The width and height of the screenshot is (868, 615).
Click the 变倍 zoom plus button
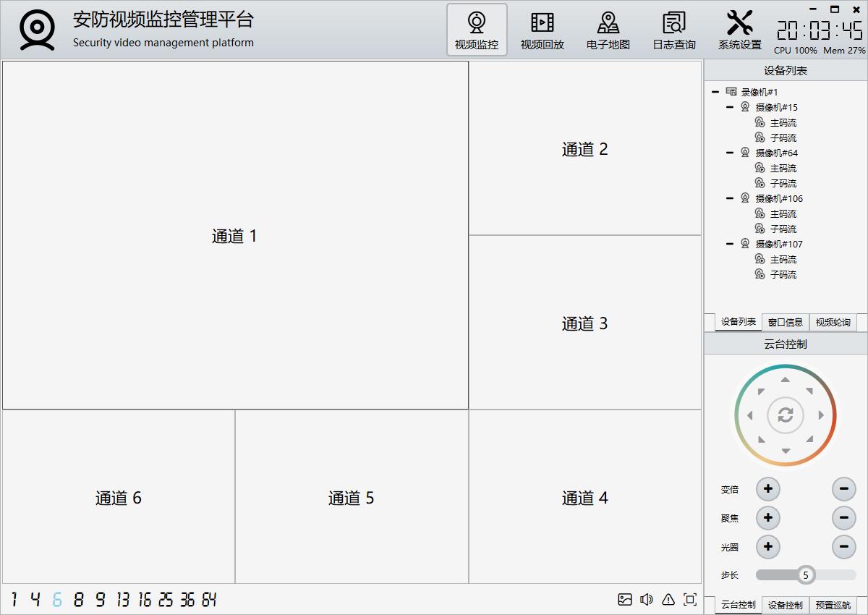tap(767, 489)
